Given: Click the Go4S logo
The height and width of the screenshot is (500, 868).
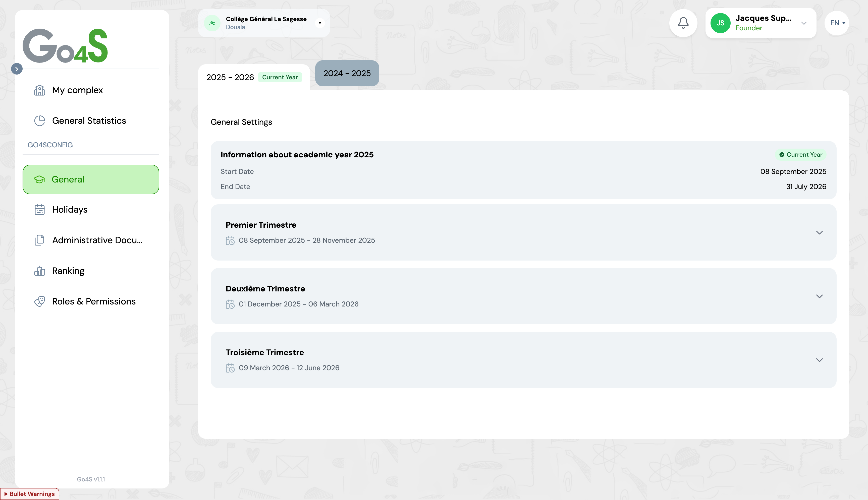Looking at the screenshot, I should coord(65,46).
